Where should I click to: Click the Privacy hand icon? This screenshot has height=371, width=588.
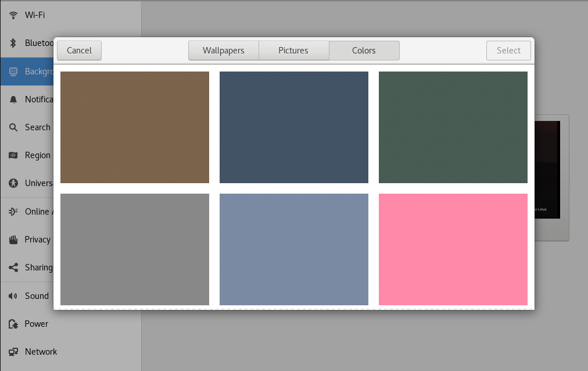(x=13, y=240)
